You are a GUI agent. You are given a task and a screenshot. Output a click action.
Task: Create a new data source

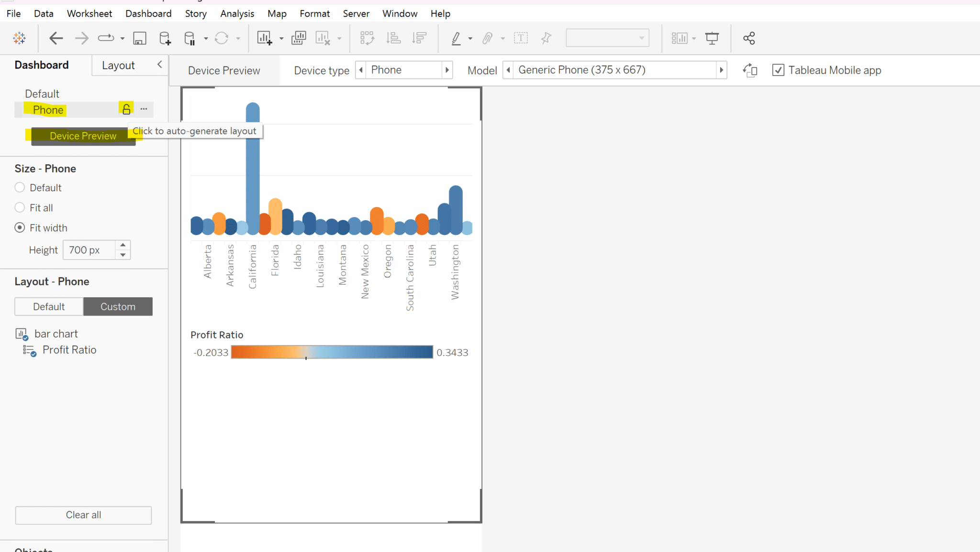(165, 38)
